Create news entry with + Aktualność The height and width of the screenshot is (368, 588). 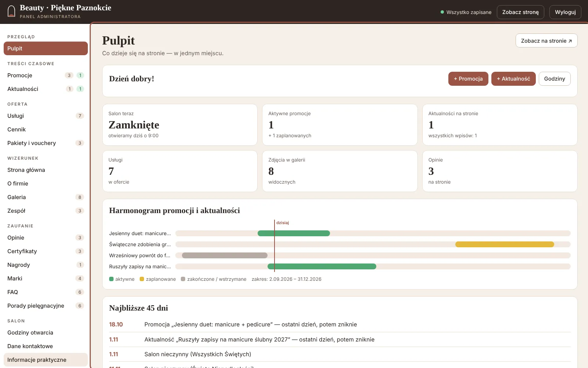point(513,79)
